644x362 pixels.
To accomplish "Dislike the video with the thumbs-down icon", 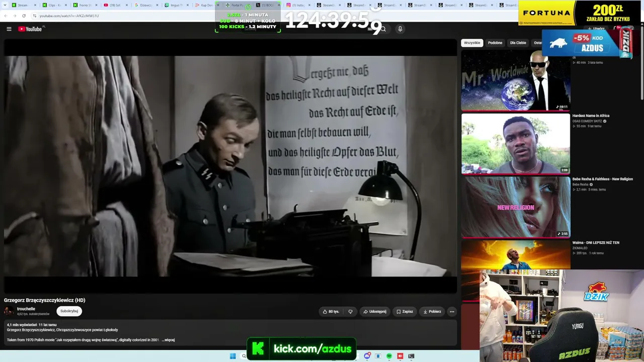I will click(x=351, y=312).
